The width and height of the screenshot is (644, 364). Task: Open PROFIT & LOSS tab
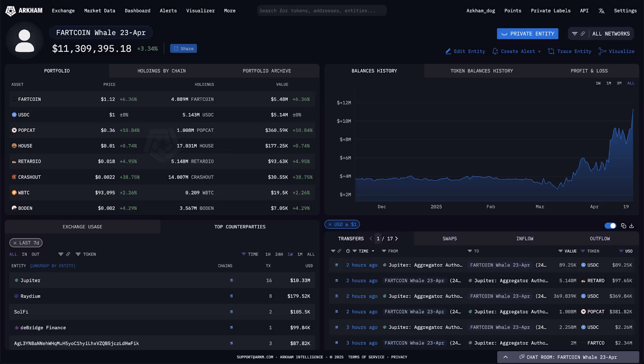click(589, 71)
